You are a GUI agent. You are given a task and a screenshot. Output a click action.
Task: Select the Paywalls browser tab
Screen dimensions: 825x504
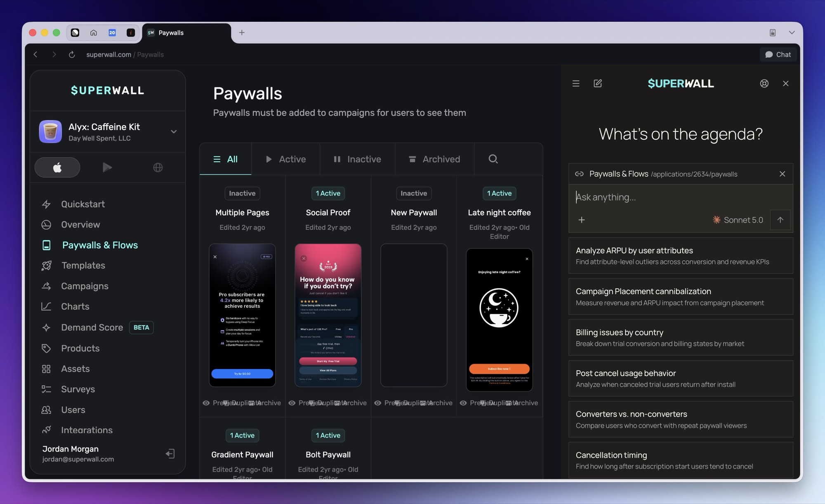(186, 33)
